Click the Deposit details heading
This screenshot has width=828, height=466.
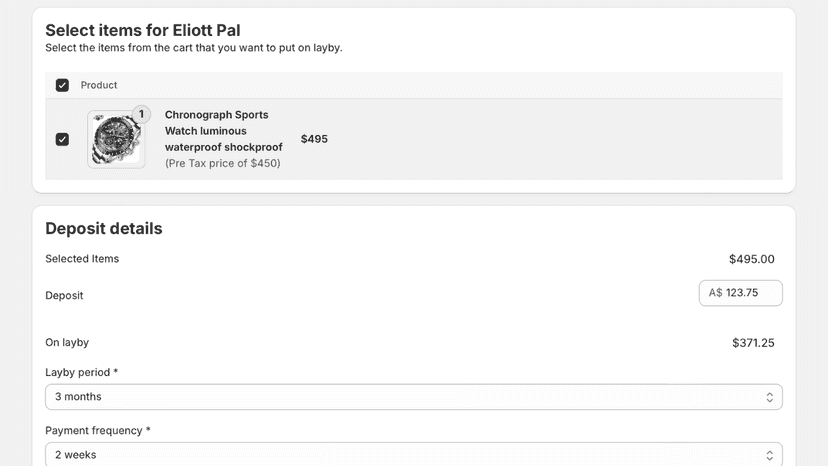pyautogui.click(x=104, y=228)
